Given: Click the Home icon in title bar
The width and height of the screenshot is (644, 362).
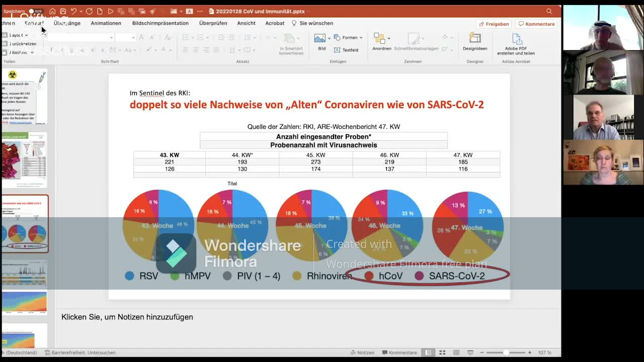Looking at the screenshot, I should pos(52,11).
